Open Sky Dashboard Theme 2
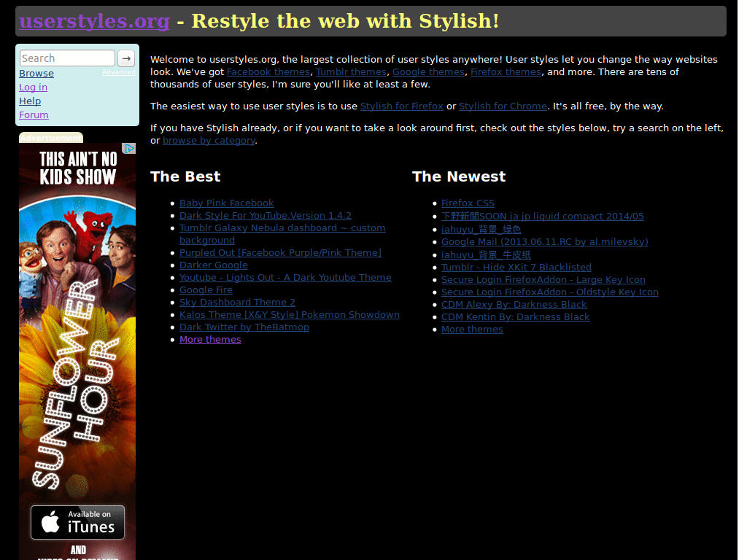Viewport: 747px width, 560px height. click(x=237, y=303)
